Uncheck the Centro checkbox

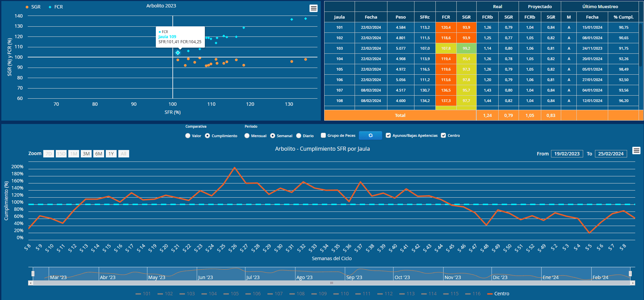tap(444, 135)
